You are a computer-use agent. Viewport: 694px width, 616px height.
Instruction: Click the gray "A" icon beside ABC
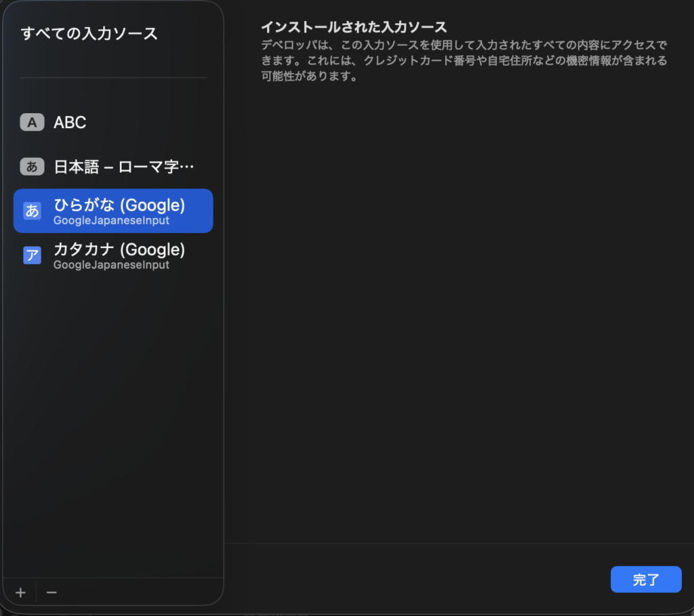32,123
